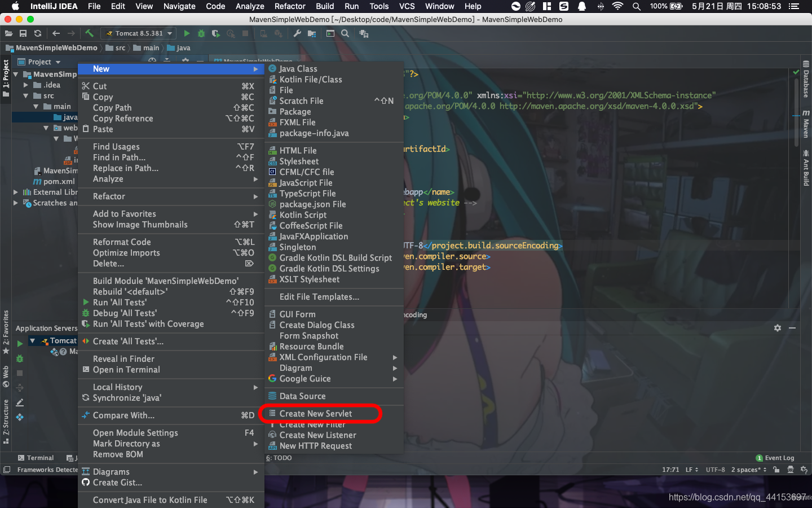This screenshot has width=812, height=508.
Task: Click the Stop square toolbar icon
Action: [x=245, y=33]
